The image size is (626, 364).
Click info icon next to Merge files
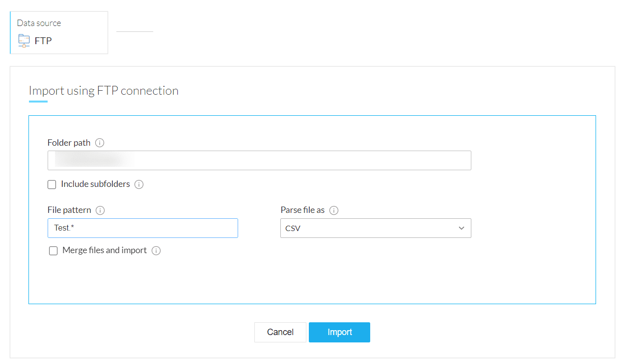(x=156, y=251)
